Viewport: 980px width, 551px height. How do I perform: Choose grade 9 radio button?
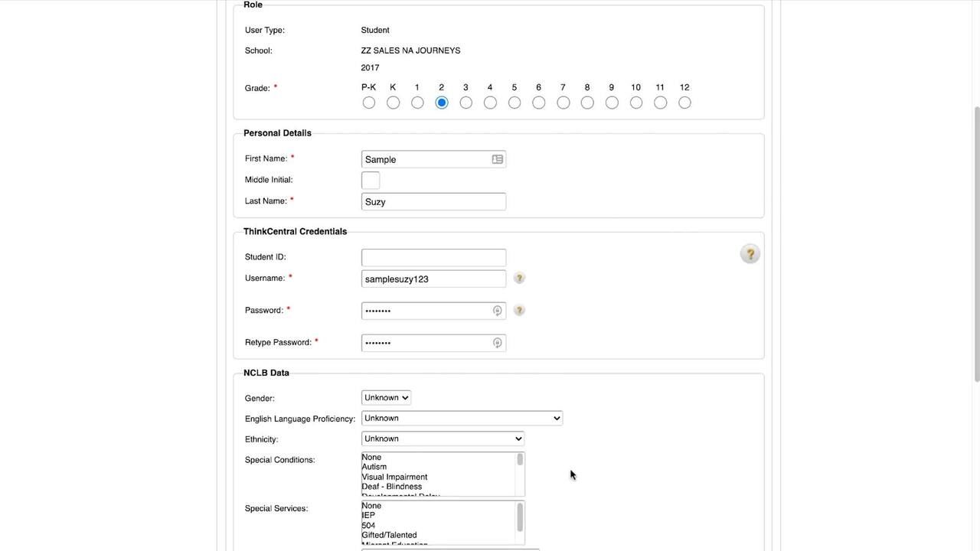point(612,103)
